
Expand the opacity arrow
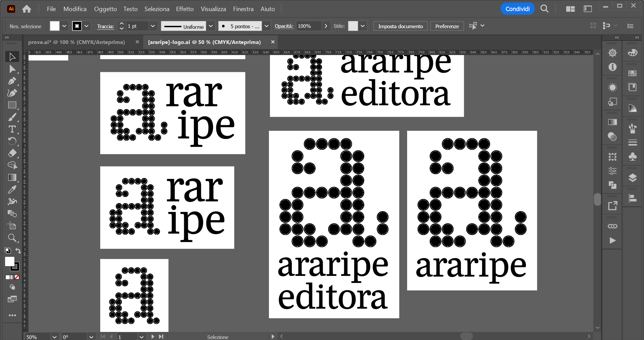click(x=326, y=26)
